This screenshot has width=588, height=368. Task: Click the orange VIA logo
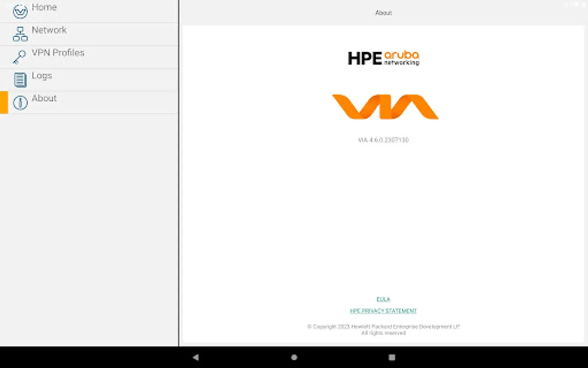(385, 107)
